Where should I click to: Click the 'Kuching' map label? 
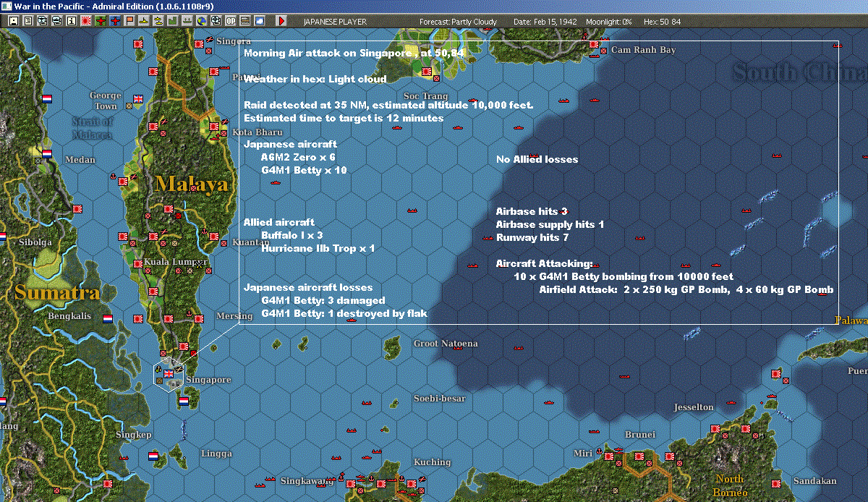click(432, 462)
